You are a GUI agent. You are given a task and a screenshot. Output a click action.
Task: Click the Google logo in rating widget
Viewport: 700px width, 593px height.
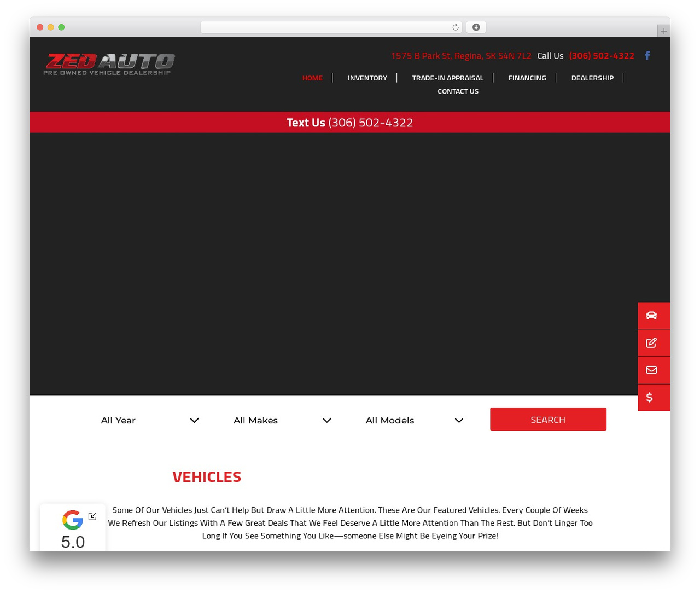coord(73,520)
